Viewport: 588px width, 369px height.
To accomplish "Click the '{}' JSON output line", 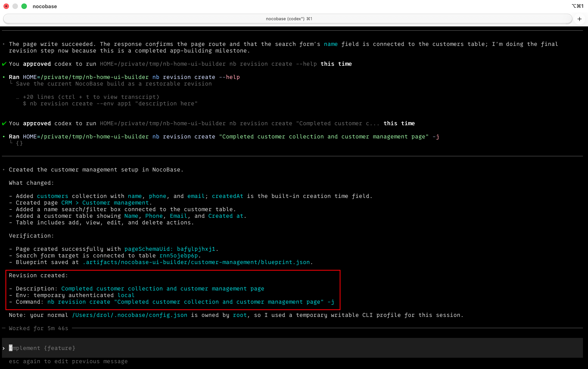I will [x=19, y=143].
